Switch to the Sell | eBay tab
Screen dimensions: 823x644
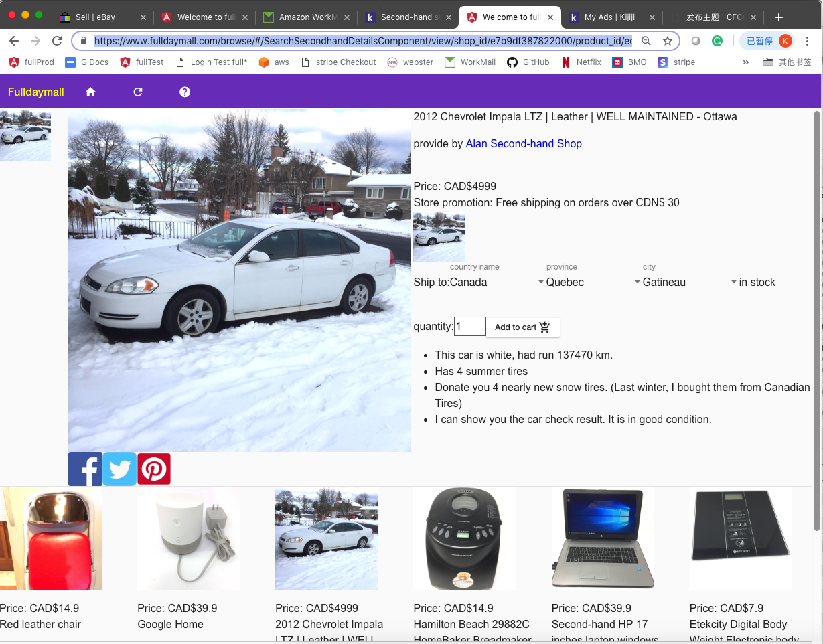point(95,17)
